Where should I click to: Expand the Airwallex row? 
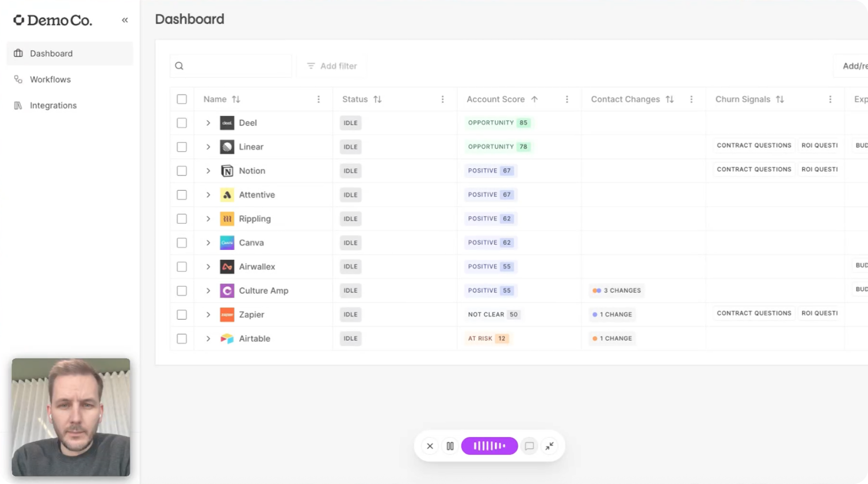208,267
